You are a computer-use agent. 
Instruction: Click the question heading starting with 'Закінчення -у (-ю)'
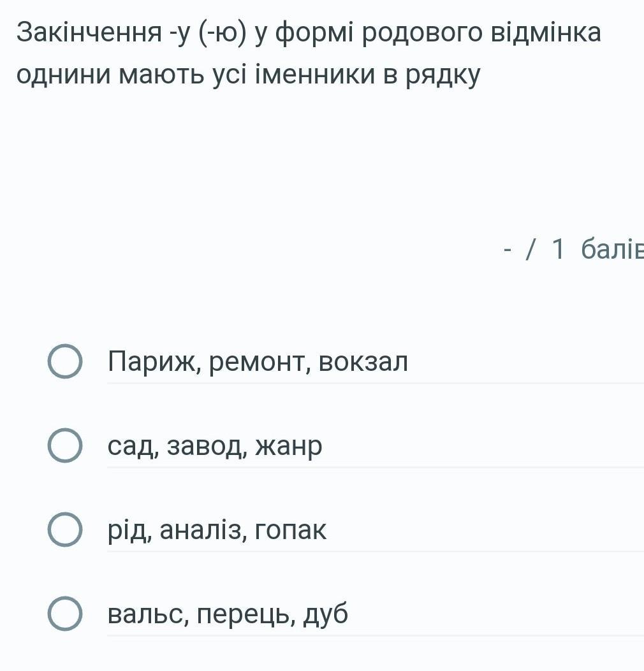click(309, 54)
